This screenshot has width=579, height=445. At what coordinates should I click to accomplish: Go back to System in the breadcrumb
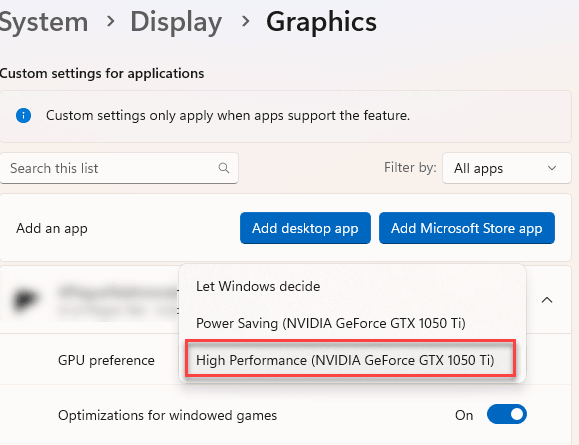click(x=44, y=22)
